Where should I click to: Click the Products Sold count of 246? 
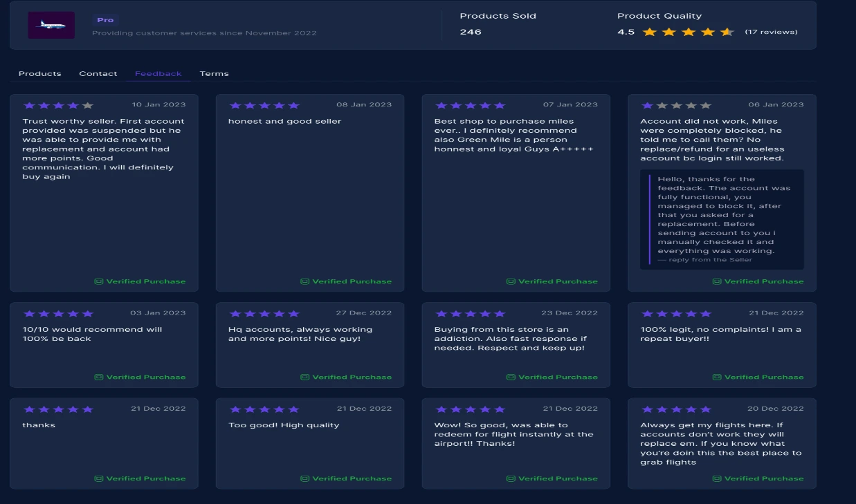tap(471, 32)
